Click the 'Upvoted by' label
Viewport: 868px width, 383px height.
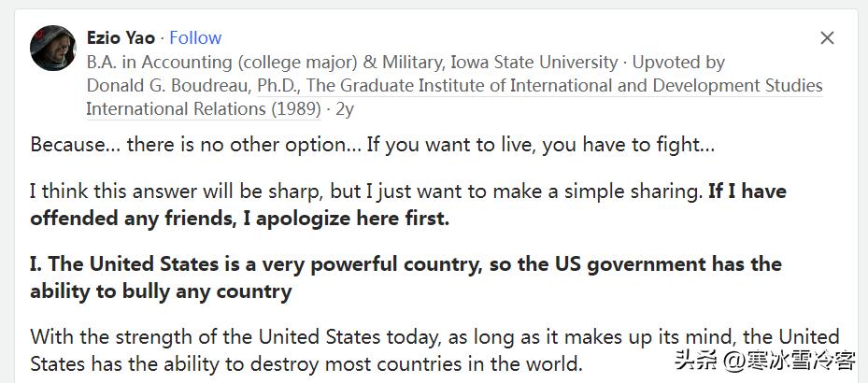(678, 63)
